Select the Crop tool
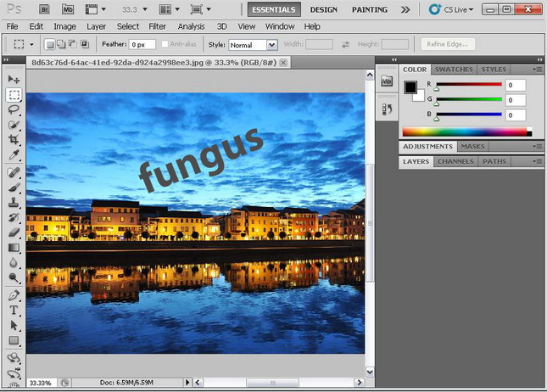 click(14, 140)
